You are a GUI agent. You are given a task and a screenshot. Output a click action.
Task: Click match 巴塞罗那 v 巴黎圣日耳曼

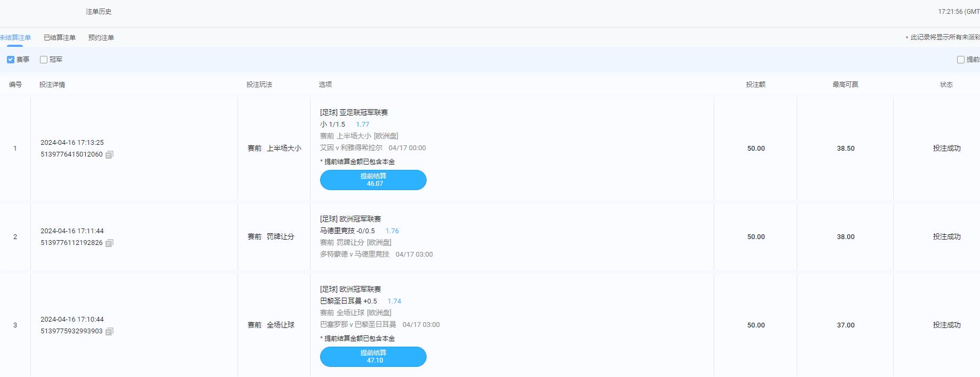coord(358,325)
